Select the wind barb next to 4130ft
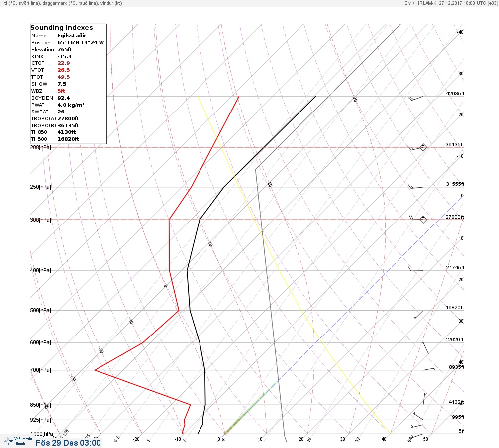The width and height of the screenshot is (499, 448). pyautogui.click(x=424, y=399)
